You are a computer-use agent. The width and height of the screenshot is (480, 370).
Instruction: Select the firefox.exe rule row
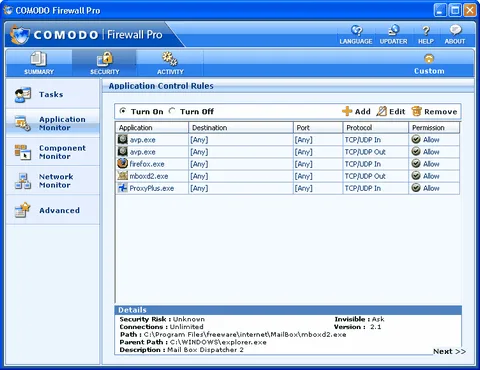[x=288, y=164]
